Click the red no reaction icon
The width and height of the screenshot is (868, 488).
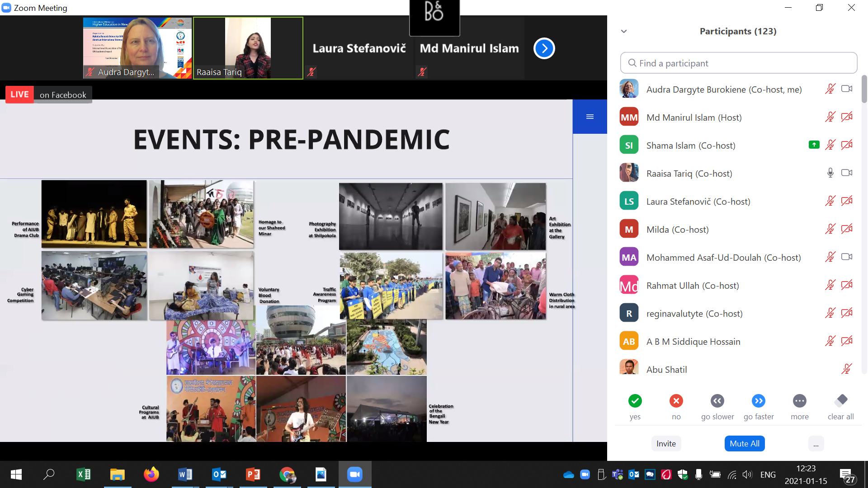(x=676, y=401)
